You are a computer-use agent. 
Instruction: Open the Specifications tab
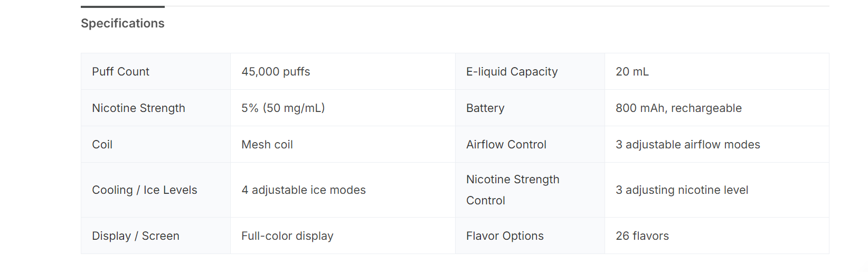[122, 23]
